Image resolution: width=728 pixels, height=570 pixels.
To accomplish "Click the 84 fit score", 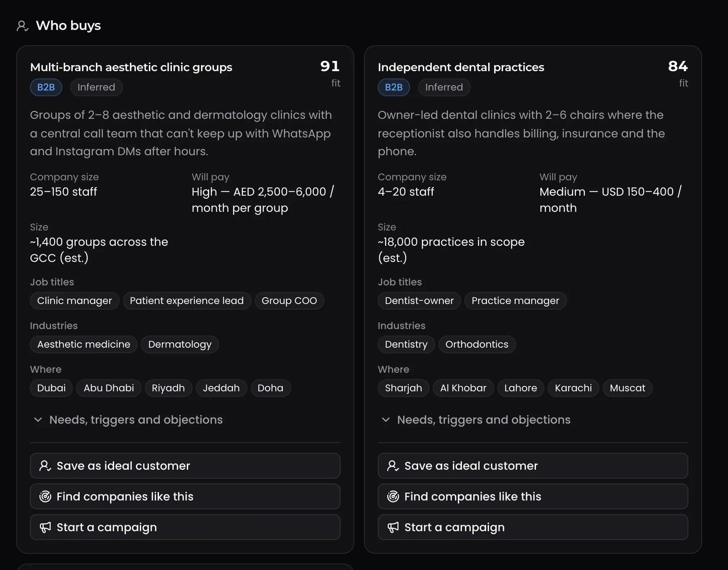I will [x=678, y=66].
